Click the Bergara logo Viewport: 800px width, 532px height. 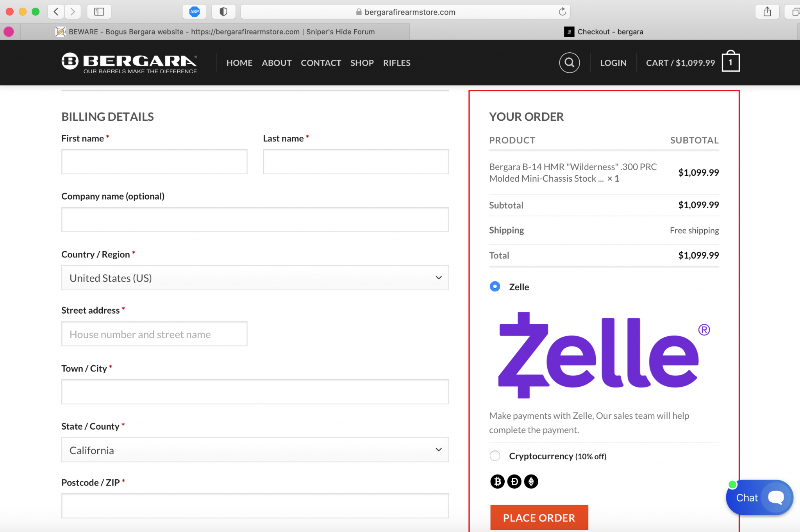click(x=129, y=62)
